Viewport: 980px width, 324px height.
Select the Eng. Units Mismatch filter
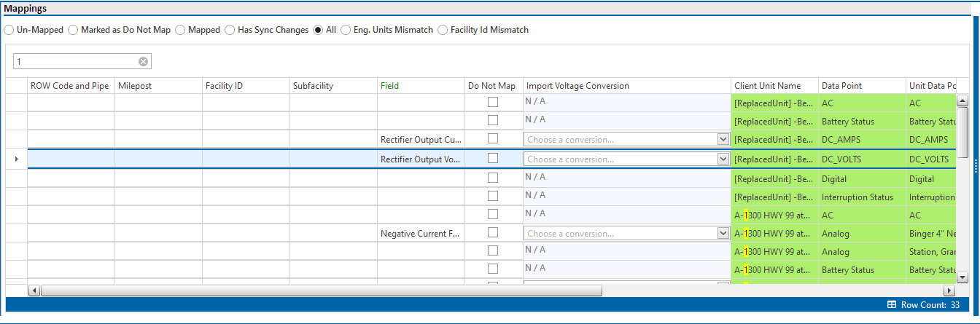(x=346, y=30)
